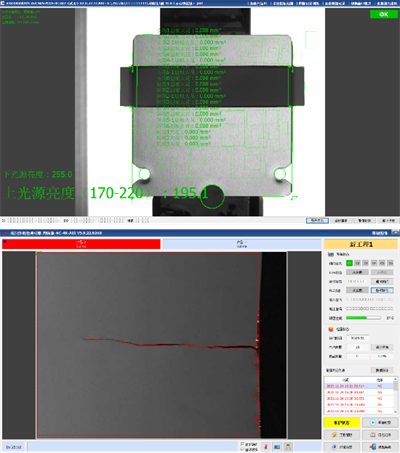Select the red highlighted product tab
The image size is (400, 453).
[81, 244]
